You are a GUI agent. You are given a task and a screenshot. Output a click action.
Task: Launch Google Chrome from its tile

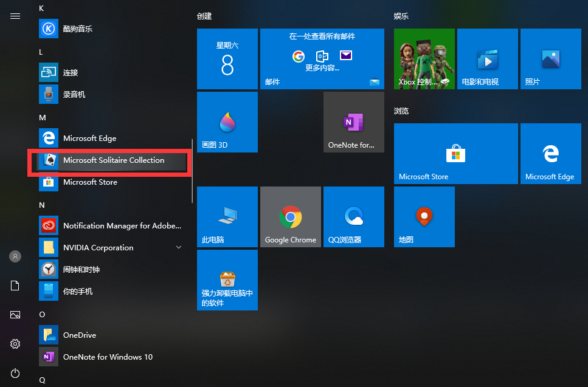click(290, 217)
